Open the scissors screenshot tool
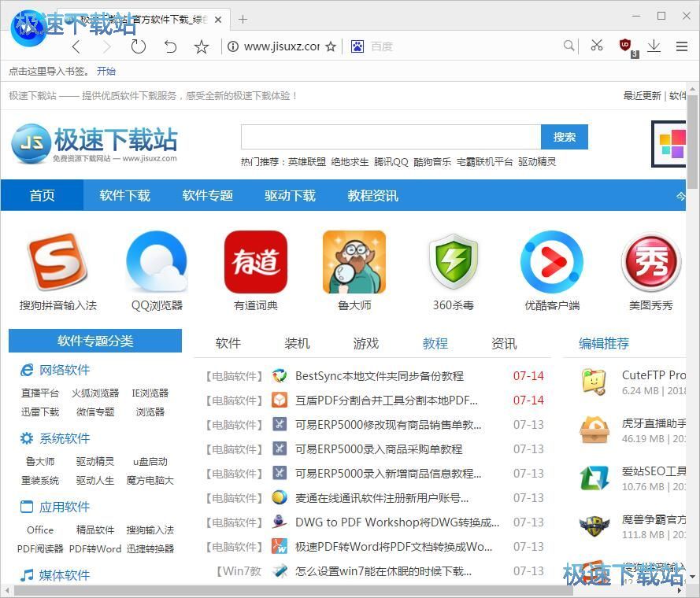The width and height of the screenshot is (700, 598). (x=597, y=46)
